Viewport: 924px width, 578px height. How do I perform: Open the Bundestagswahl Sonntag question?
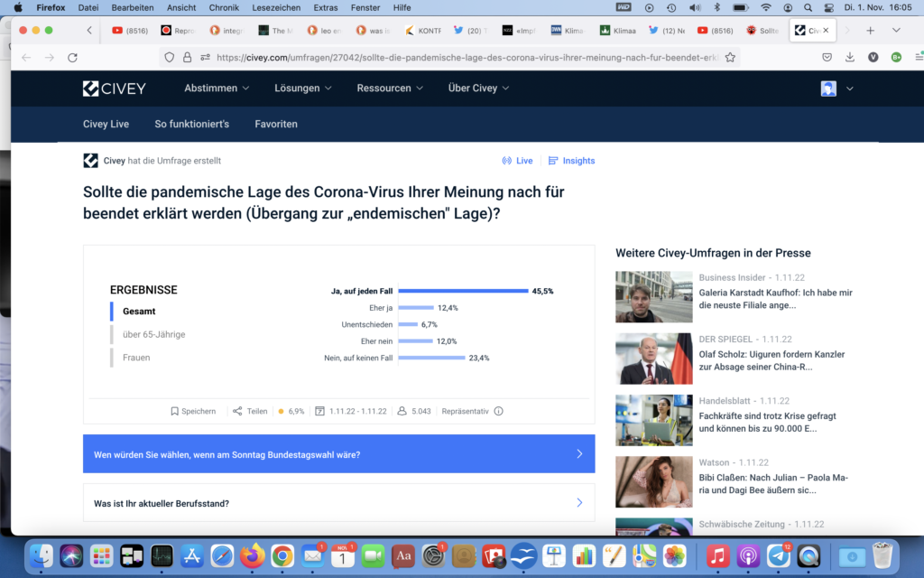click(x=338, y=454)
